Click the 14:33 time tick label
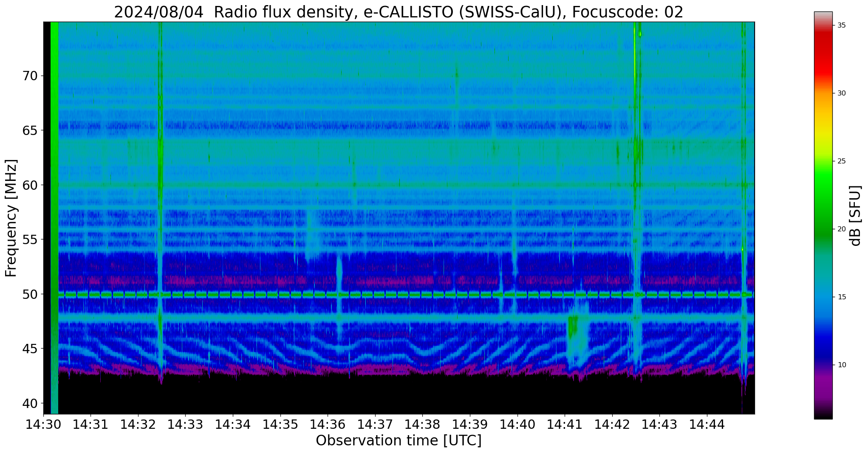This screenshot has height=453, width=868. point(185,424)
